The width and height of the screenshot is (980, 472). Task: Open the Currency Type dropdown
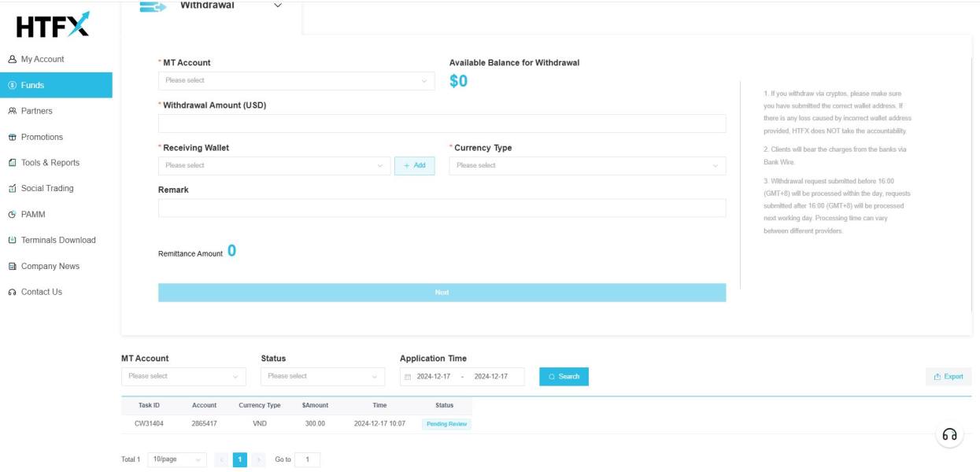point(587,165)
